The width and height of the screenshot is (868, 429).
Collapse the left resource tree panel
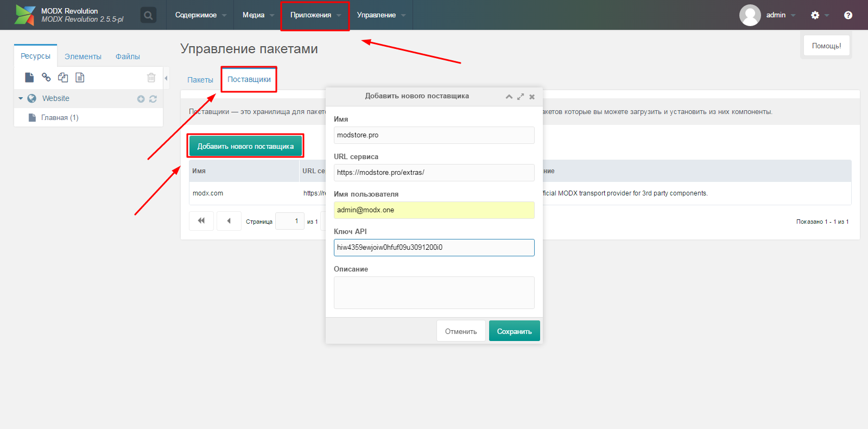coord(166,78)
